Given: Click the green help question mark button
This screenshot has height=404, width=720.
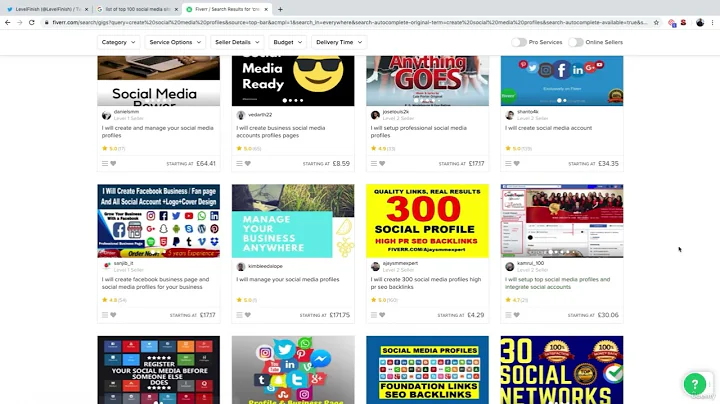Looking at the screenshot, I should [x=695, y=384].
